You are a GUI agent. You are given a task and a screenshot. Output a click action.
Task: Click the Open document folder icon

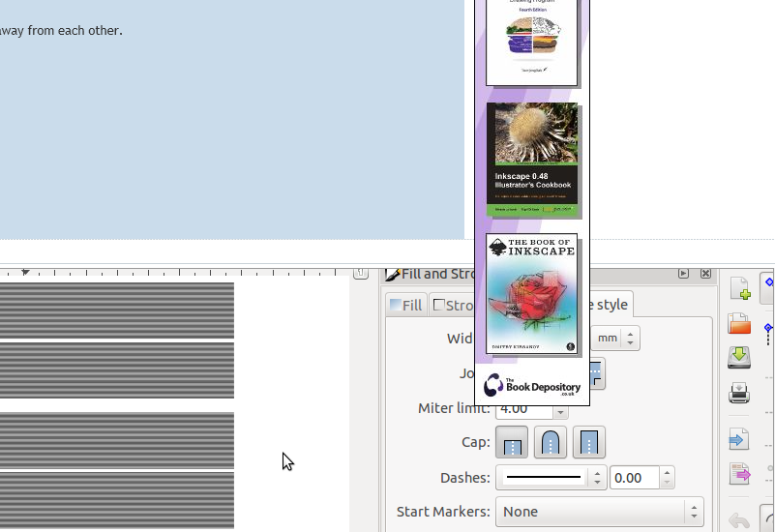pos(740,323)
